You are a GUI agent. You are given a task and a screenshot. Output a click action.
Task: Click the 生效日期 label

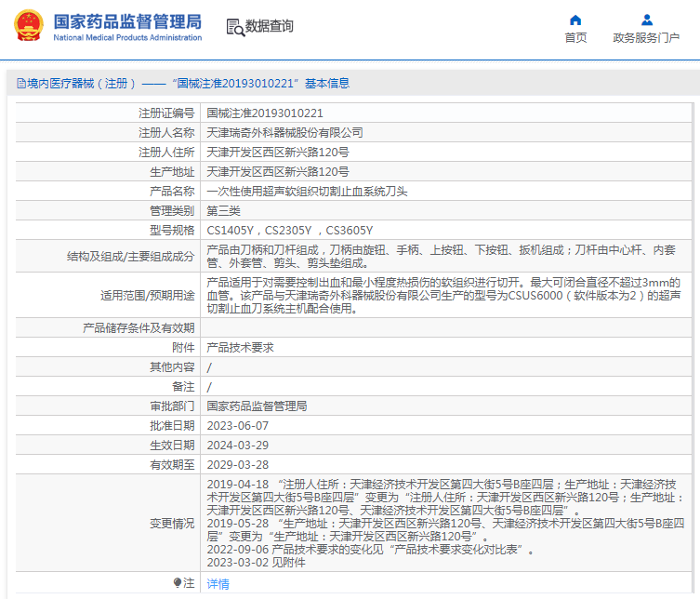tap(172, 446)
